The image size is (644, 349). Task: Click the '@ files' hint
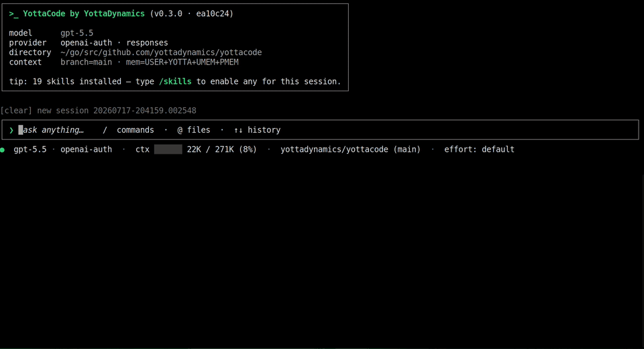193,130
